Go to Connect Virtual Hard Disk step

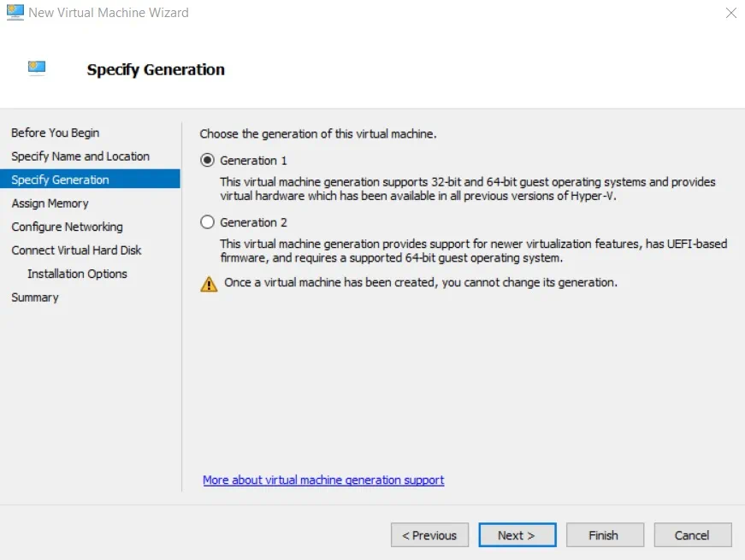click(x=76, y=251)
